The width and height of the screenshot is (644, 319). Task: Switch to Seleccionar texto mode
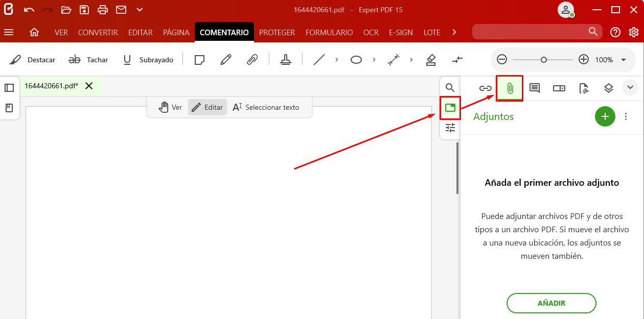click(266, 107)
